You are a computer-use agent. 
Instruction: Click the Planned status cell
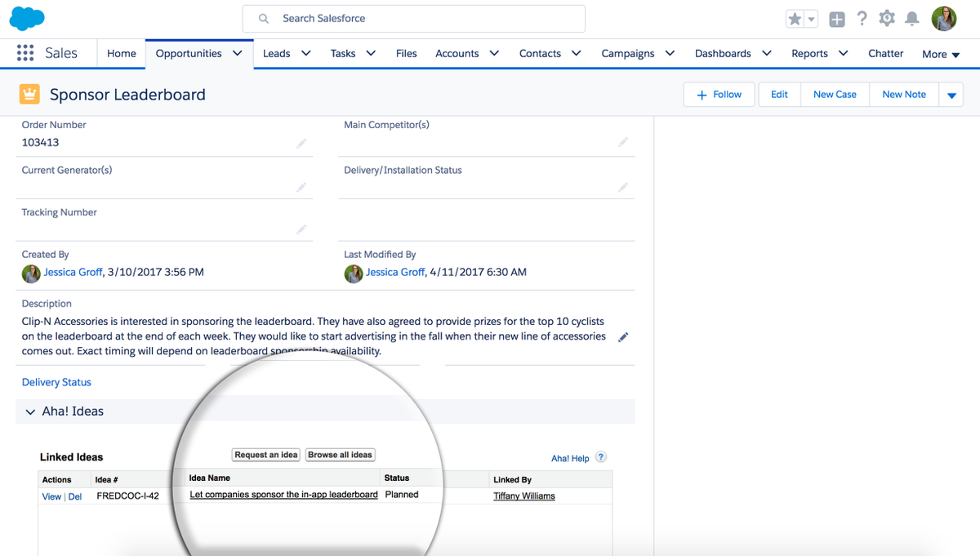pos(402,495)
